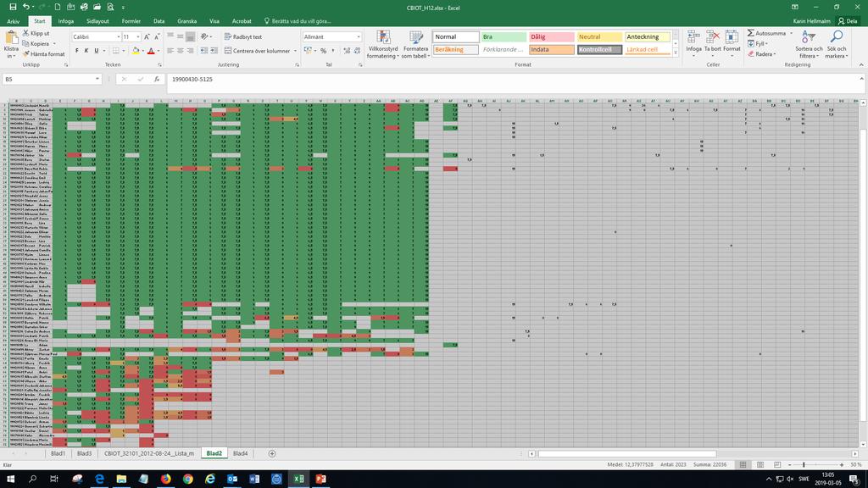Increase the font size
Screen dimensions: 868x488
(x=147, y=36)
